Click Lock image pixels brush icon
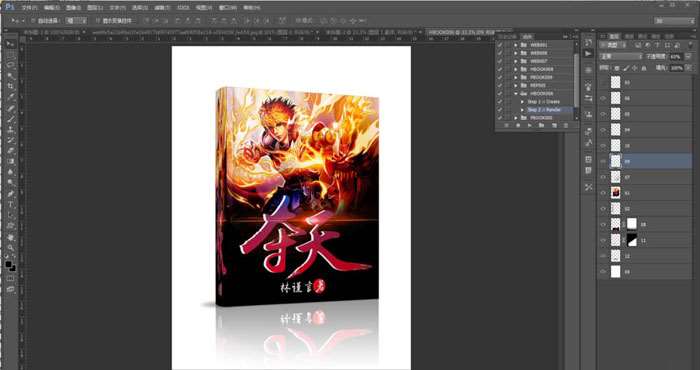The width and height of the screenshot is (700, 370). (625, 68)
